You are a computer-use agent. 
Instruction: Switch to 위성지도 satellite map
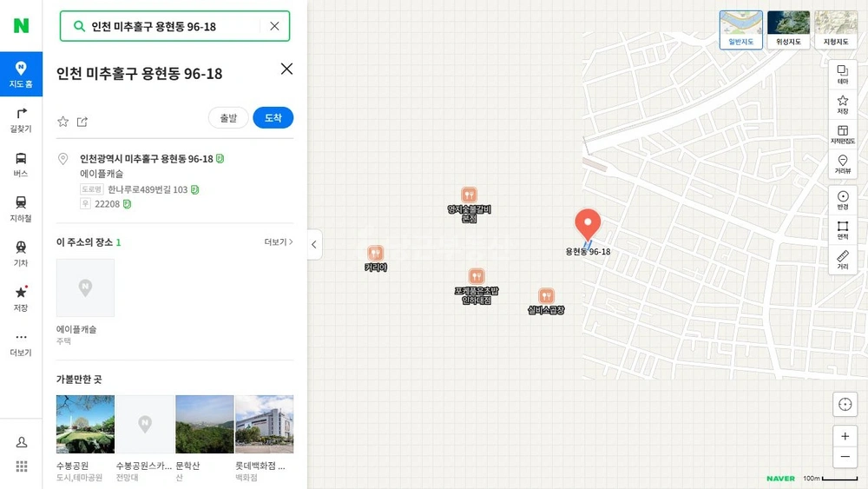coord(788,30)
